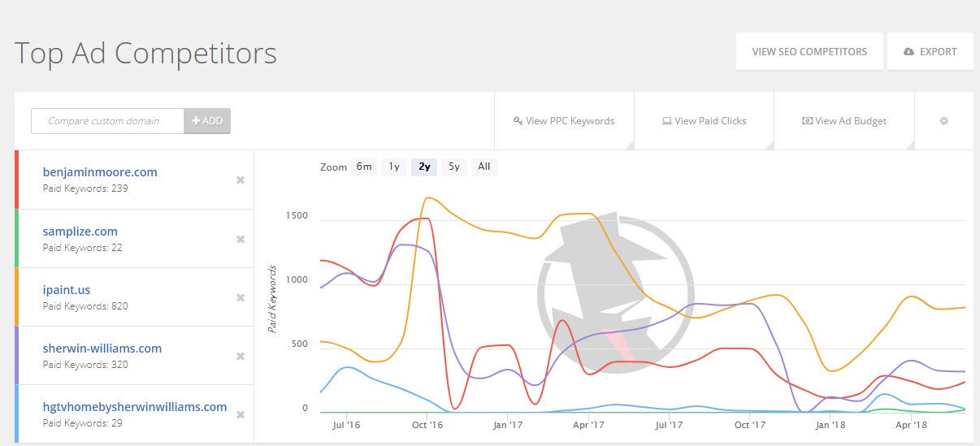
Task: Remove benjaminmoore.com with its X icon
Action: 241,180
